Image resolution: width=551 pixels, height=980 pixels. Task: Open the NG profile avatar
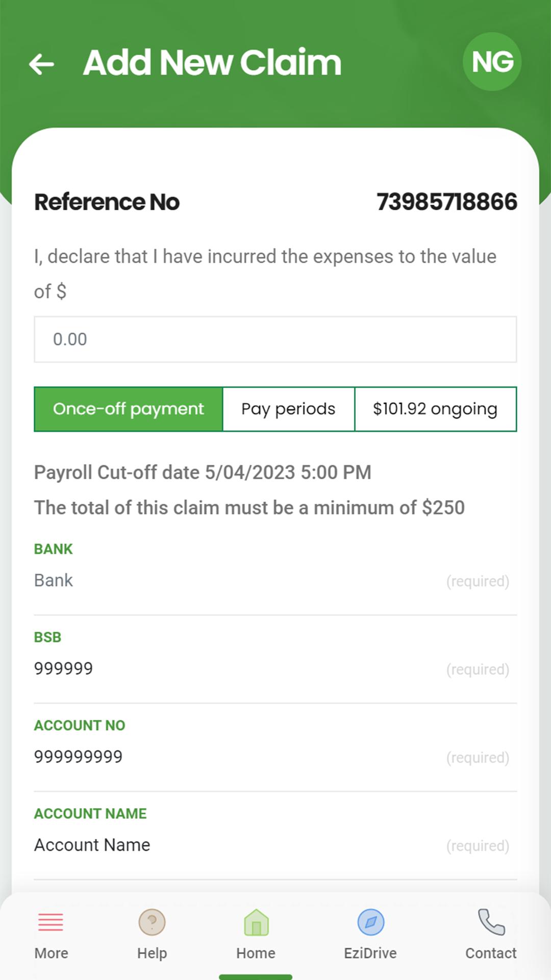(492, 62)
